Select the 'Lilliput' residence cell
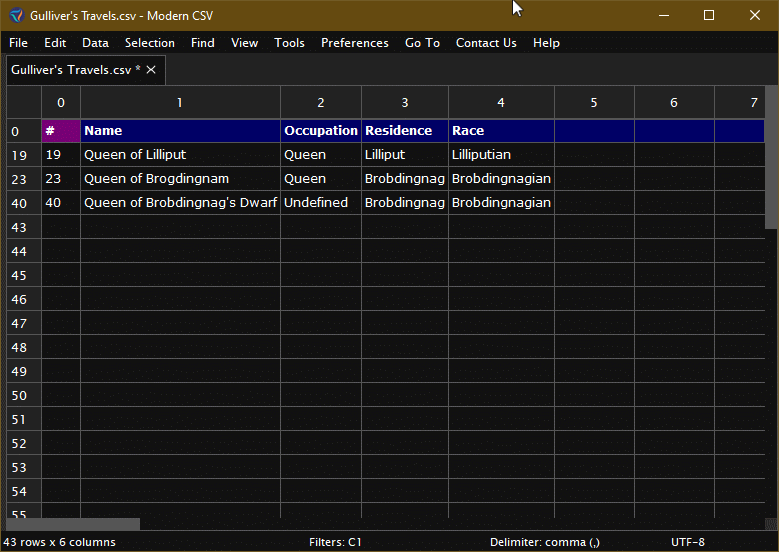Screen dimensions: 779x552 [405, 155]
